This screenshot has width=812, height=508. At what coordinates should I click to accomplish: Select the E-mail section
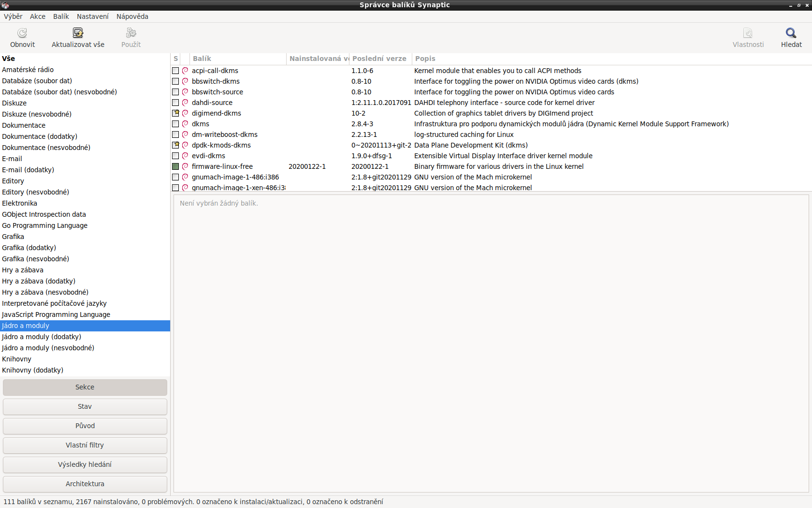(x=85, y=159)
